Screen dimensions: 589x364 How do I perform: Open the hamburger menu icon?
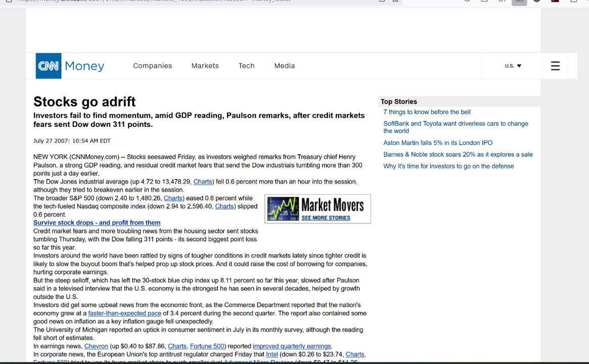555,66
